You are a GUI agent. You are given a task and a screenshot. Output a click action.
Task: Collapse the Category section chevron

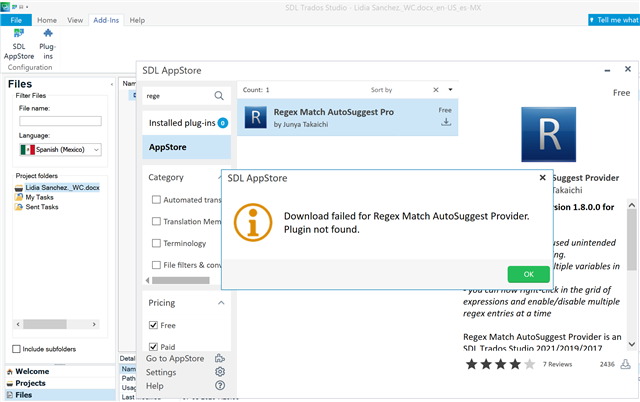220,177
